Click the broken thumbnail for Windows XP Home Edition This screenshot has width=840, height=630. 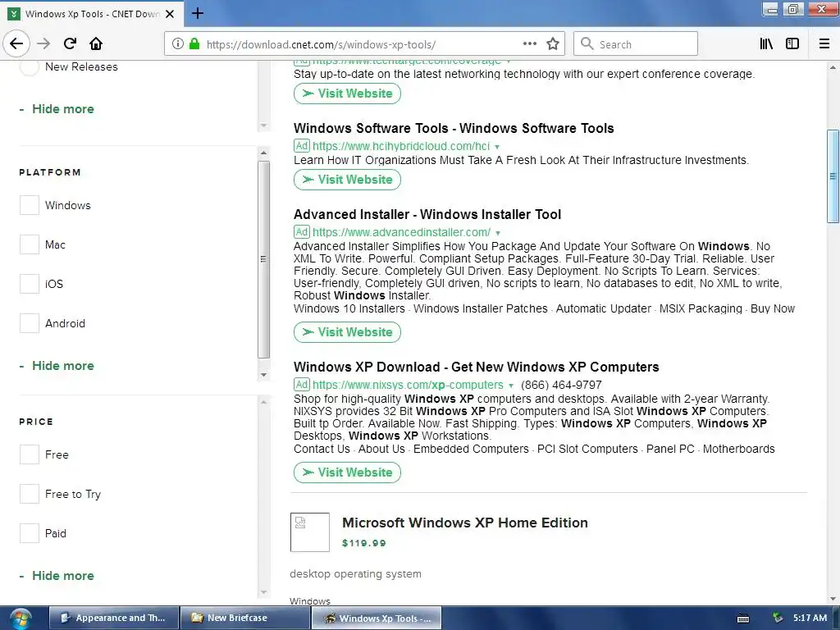(309, 532)
